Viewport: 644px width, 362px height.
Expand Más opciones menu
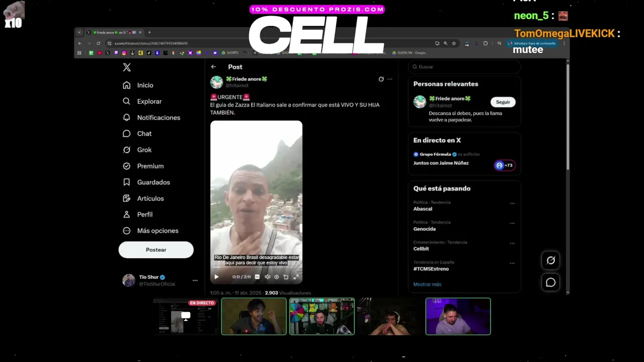[x=150, y=230]
